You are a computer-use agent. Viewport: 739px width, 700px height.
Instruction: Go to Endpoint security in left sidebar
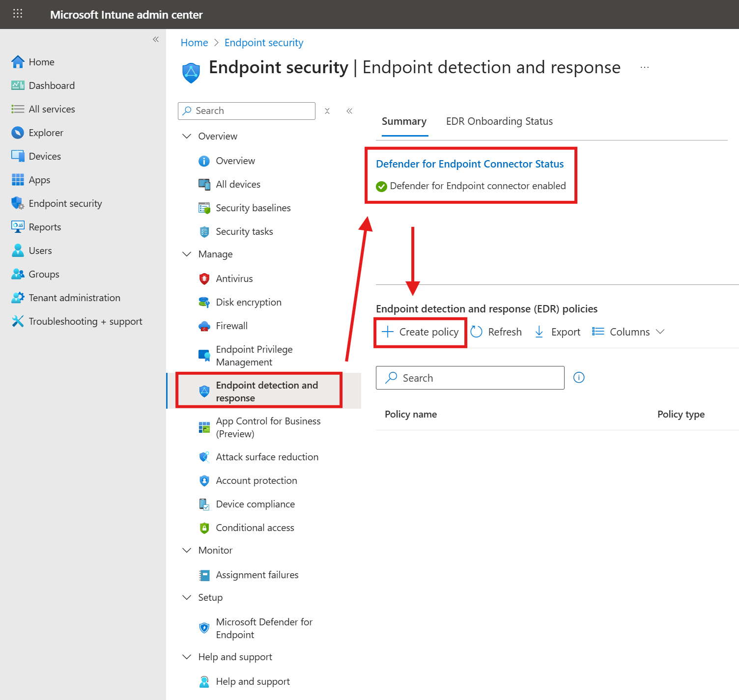(x=65, y=203)
